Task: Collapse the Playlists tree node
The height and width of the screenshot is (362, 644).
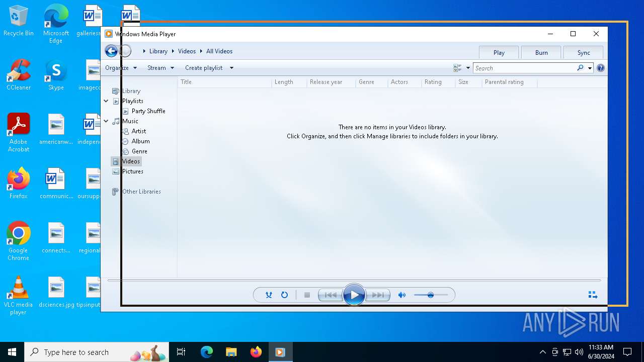Action: tap(106, 101)
